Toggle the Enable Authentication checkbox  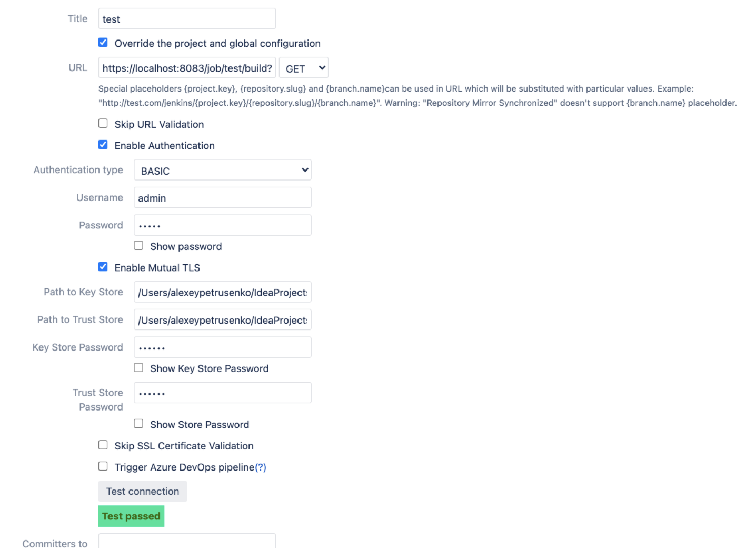point(103,145)
